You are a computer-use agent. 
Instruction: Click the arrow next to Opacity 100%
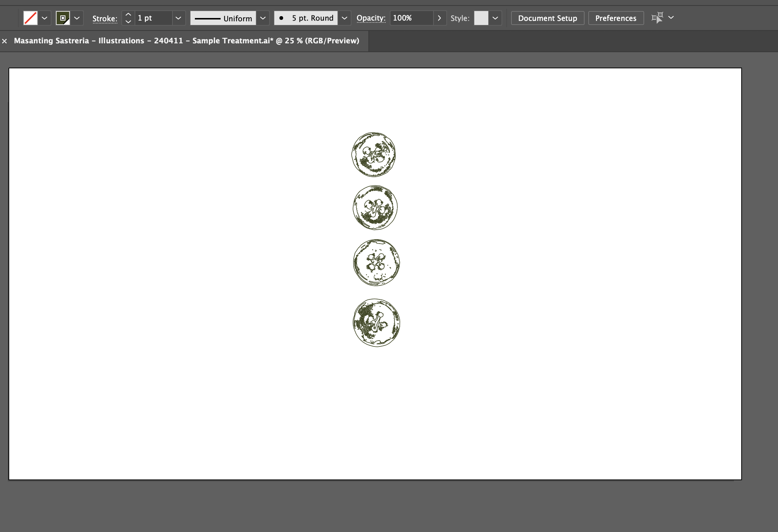coord(440,18)
